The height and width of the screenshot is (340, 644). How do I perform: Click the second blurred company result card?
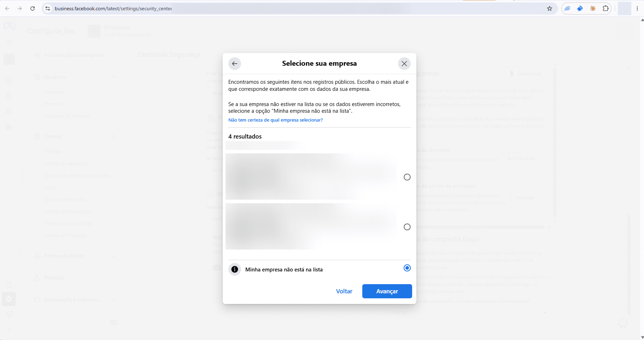click(319, 227)
